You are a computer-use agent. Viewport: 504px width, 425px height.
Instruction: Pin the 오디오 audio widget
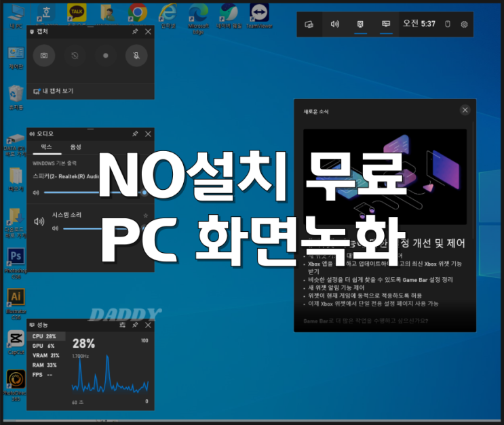point(135,134)
